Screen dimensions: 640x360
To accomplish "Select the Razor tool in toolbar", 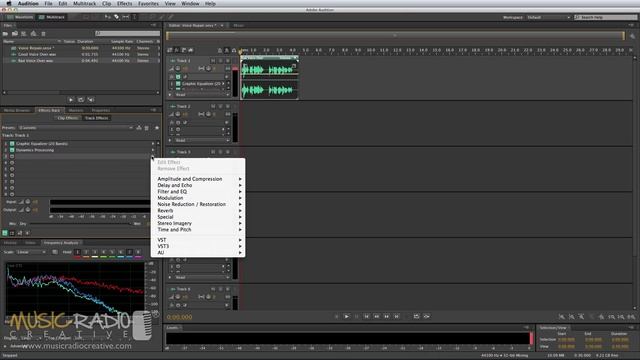I will [x=116, y=17].
